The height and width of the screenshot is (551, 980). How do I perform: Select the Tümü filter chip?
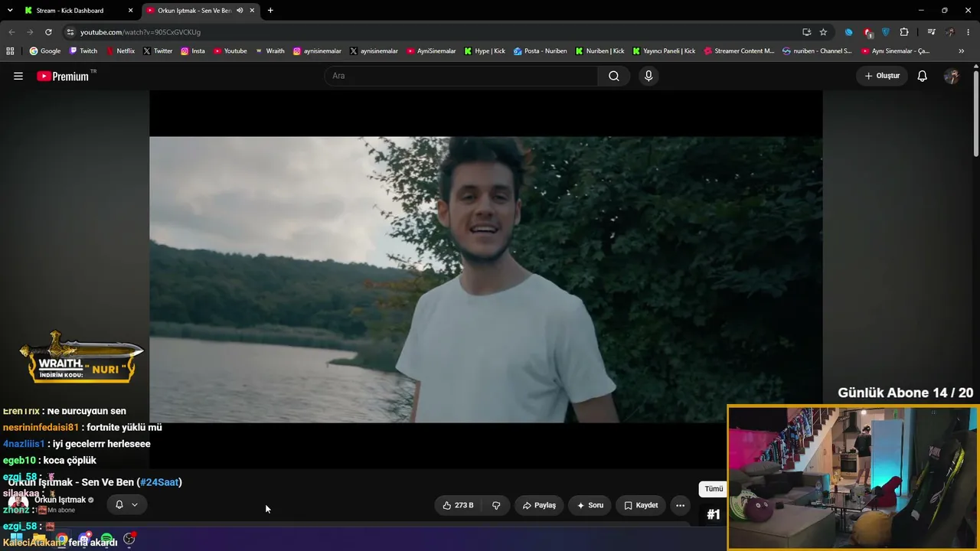coord(714,489)
